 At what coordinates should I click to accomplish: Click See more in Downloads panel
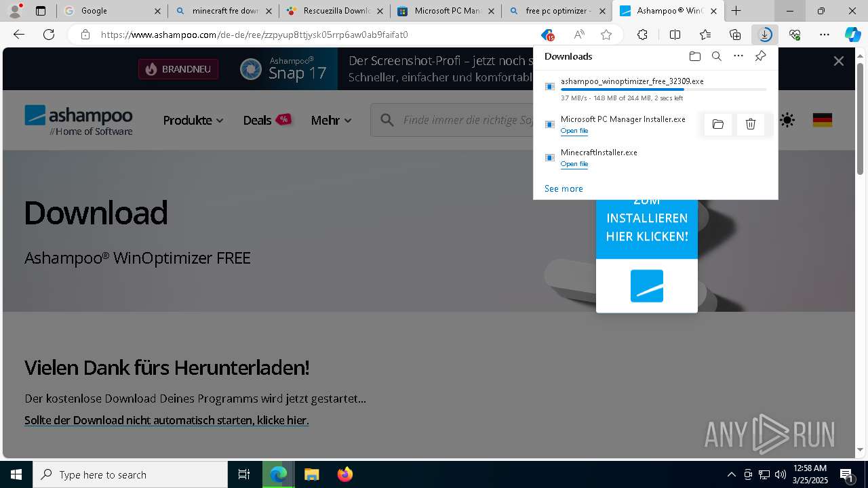point(564,188)
